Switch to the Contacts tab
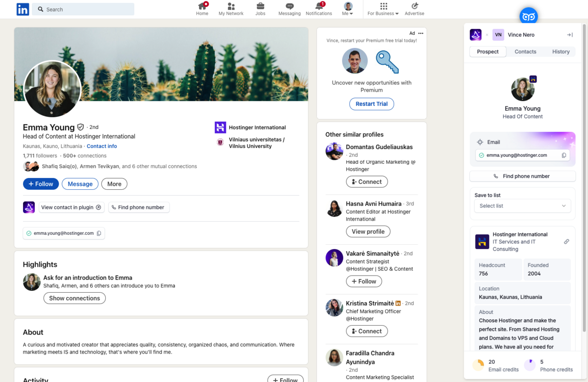Image resolution: width=588 pixels, height=382 pixels. coord(525,51)
